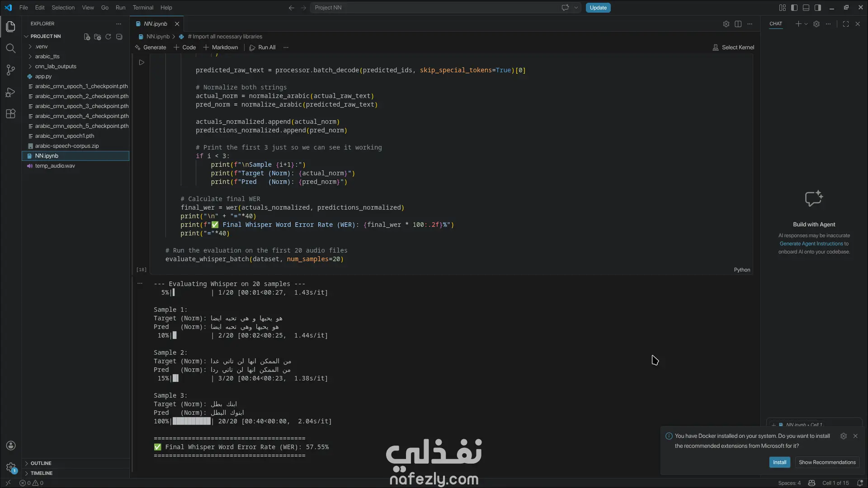Open the Run and Debug view

(11, 92)
